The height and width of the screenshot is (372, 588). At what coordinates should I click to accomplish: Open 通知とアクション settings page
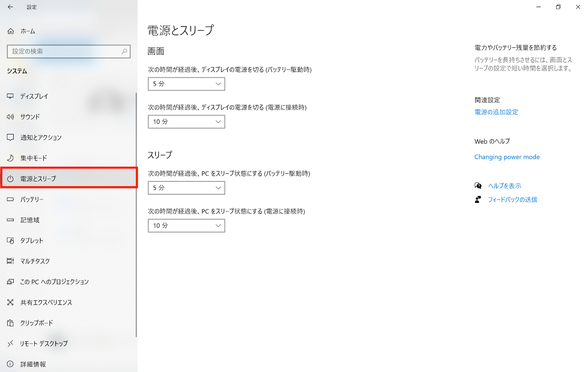click(68, 137)
